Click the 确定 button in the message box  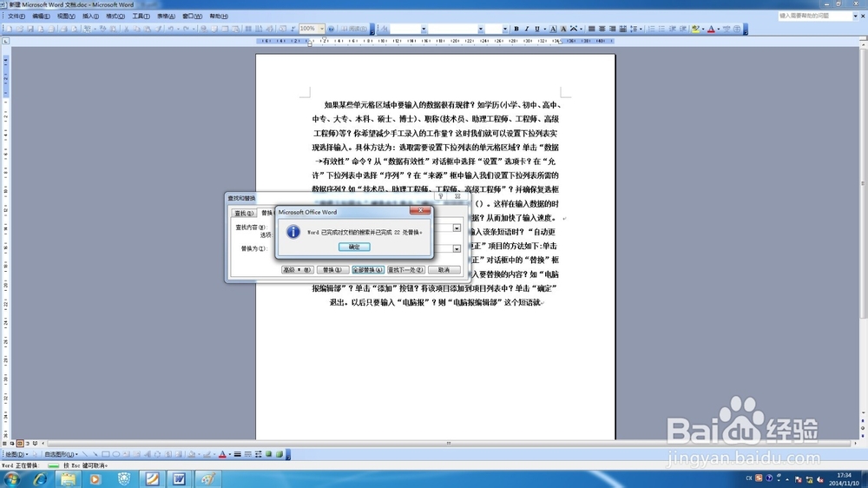[x=354, y=247]
